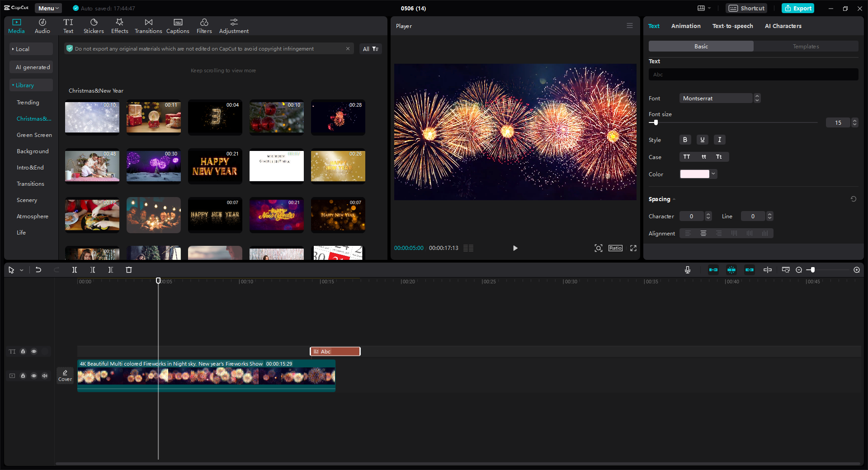Image resolution: width=868 pixels, height=470 pixels.
Task: Toggle bold text style
Action: tap(685, 140)
